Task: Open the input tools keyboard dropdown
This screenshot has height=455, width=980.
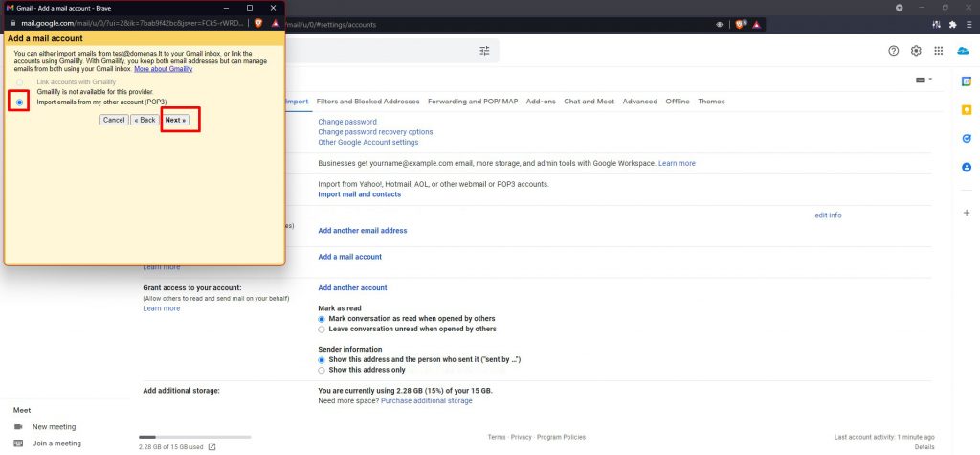Action: click(x=924, y=80)
